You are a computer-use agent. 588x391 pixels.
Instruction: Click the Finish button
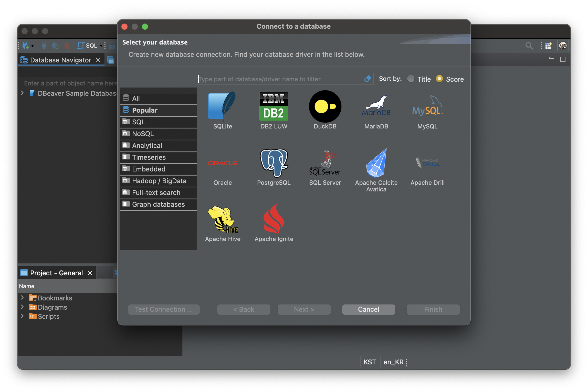pos(433,309)
